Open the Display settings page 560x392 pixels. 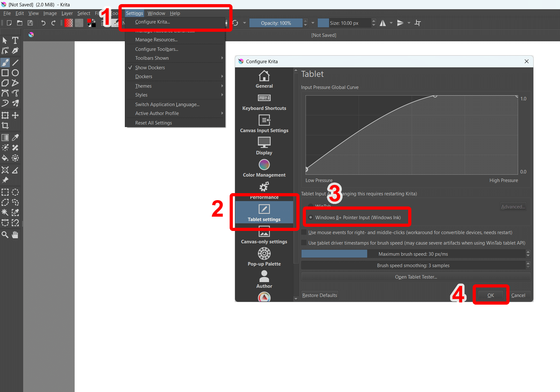click(264, 146)
